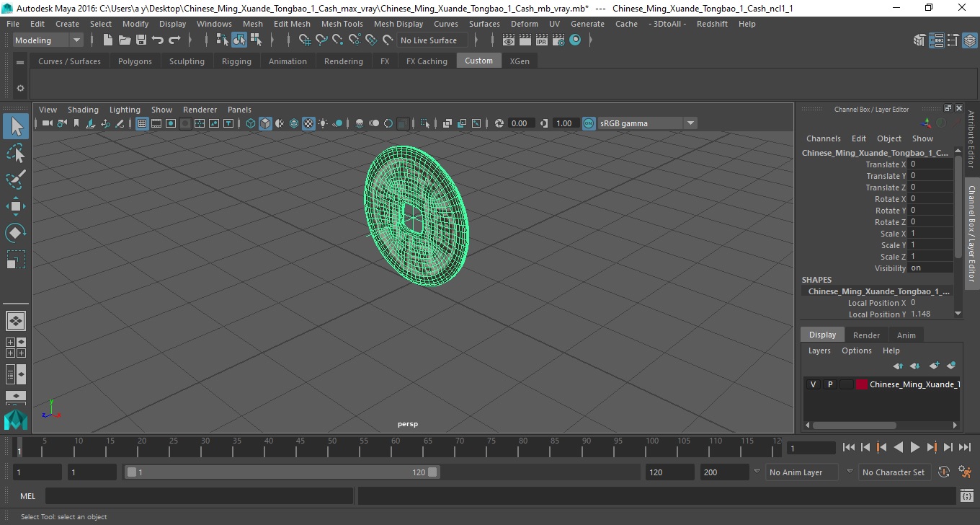Toggle layer visibility V box
The height and width of the screenshot is (525, 980).
[x=813, y=384]
